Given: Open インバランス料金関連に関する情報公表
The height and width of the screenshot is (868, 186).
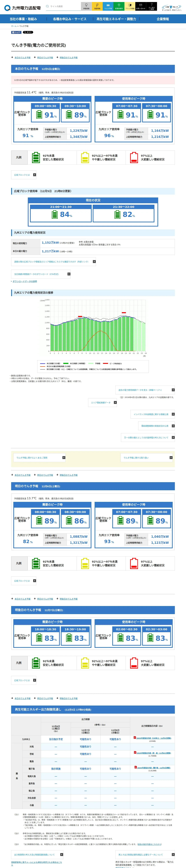Looking at the screenshot, I should tap(153, 414).
